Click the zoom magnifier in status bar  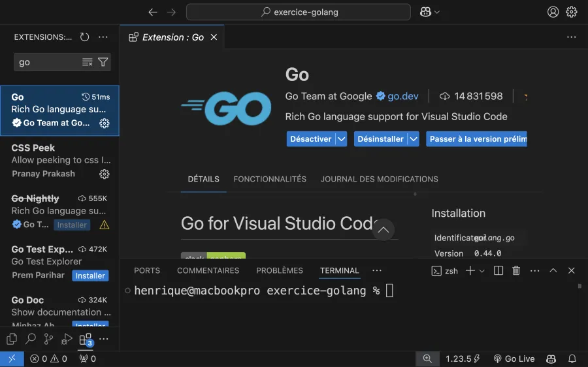427,359
